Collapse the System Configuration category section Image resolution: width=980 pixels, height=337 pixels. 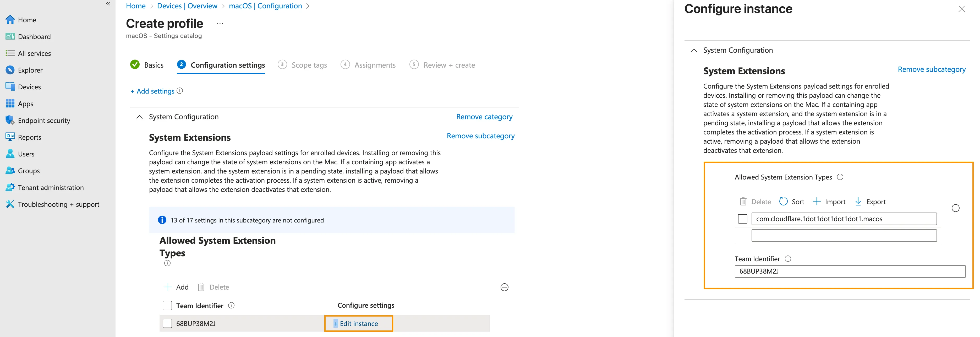click(x=139, y=117)
